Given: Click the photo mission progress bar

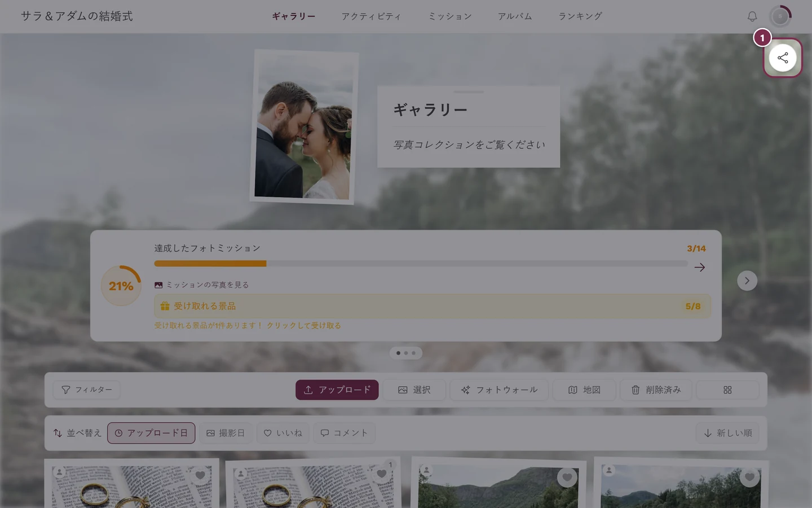Looking at the screenshot, I should [421, 264].
